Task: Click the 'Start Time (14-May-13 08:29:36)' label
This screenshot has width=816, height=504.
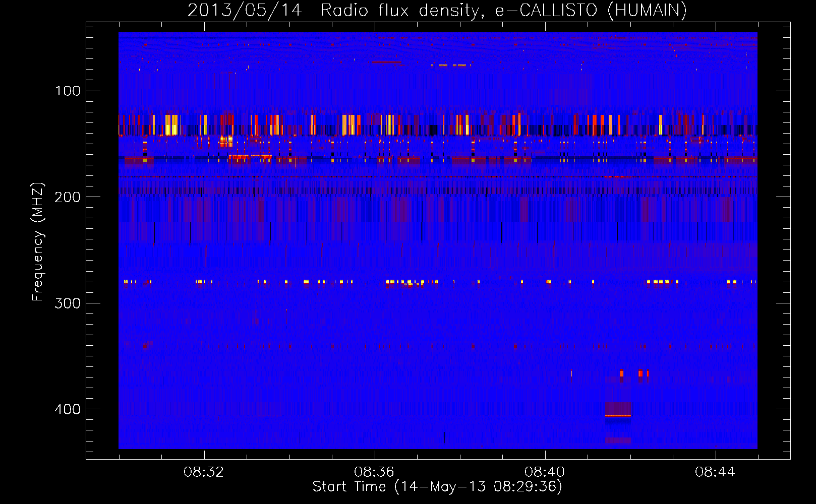Action: pyautogui.click(x=437, y=487)
